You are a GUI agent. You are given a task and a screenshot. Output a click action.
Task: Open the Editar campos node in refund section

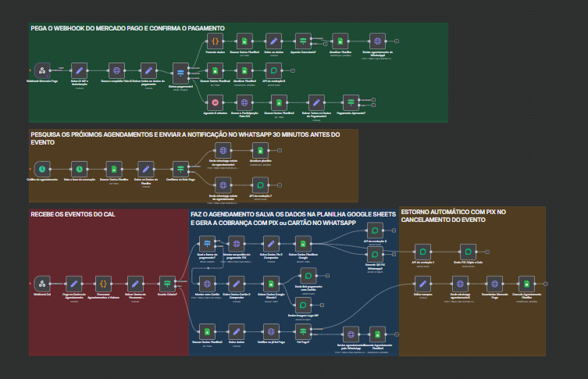[x=422, y=283]
